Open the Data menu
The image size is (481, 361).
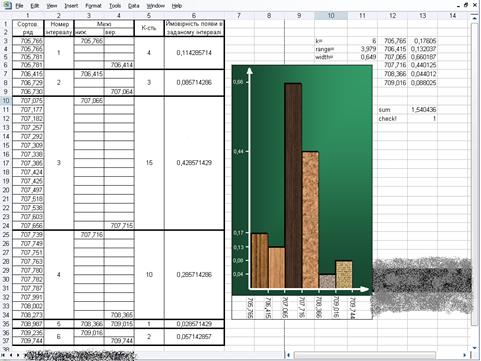(134, 6)
